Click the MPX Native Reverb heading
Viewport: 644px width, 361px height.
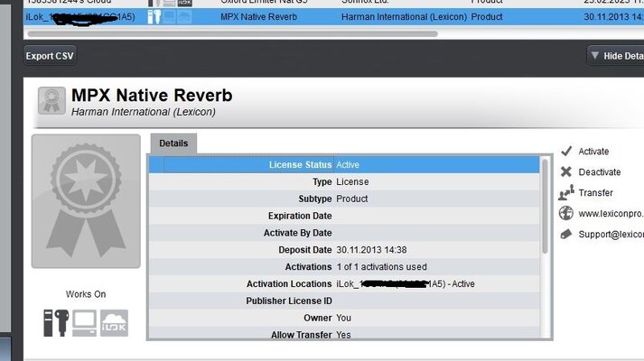(152, 95)
